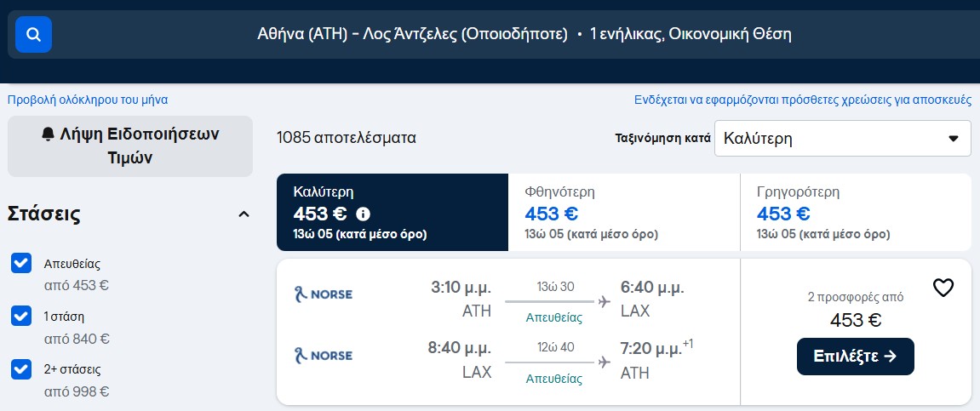This screenshot has height=411, width=980.
Task: Switch to the Φθηνότερη tab
Action: click(x=624, y=213)
